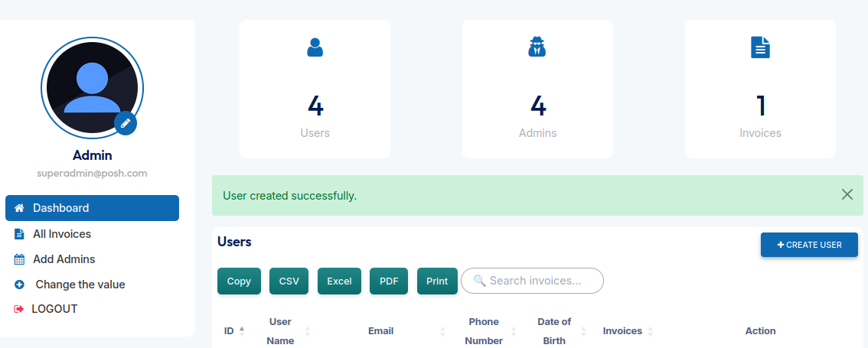Click the Invoices card document icon
The height and width of the screenshot is (348, 868).
[x=760, y=47]
